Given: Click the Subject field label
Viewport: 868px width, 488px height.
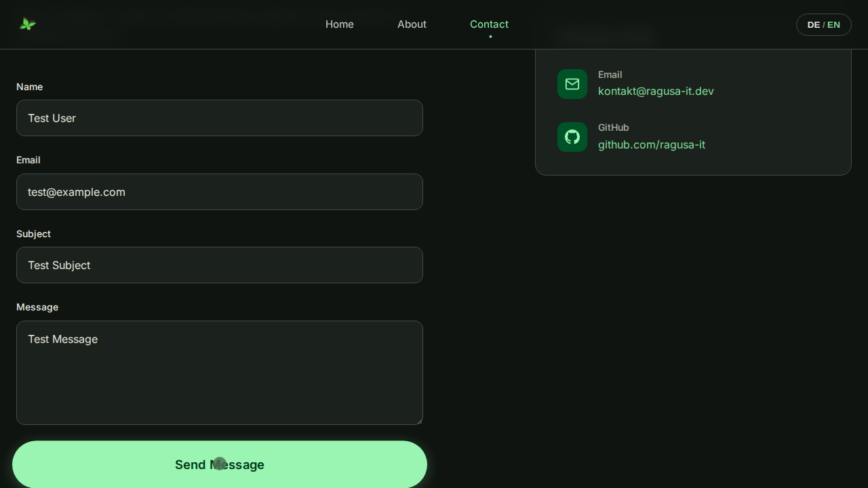Looking at the screenshot, I should click(33, 234).
